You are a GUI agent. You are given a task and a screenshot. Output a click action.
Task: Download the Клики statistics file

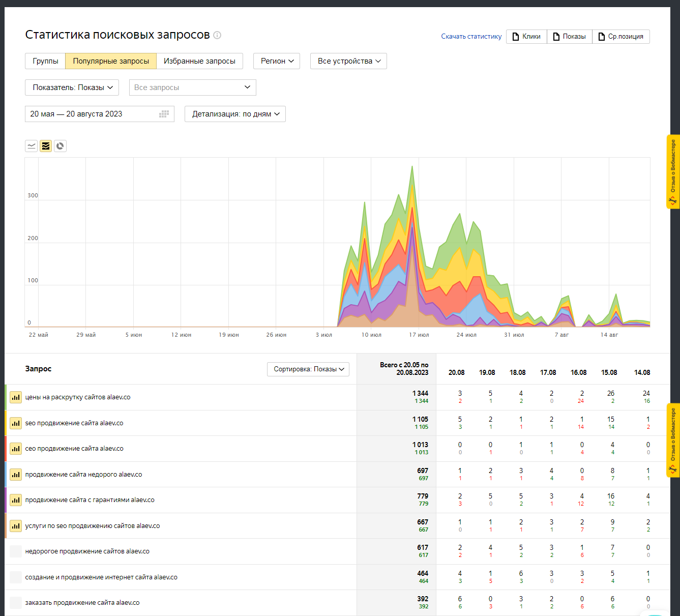(526, 37)
